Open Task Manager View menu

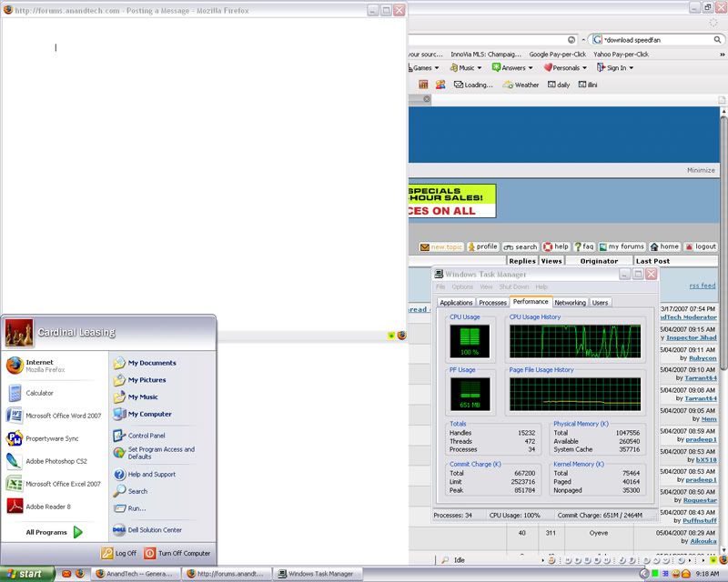click(x=486, y=286)
